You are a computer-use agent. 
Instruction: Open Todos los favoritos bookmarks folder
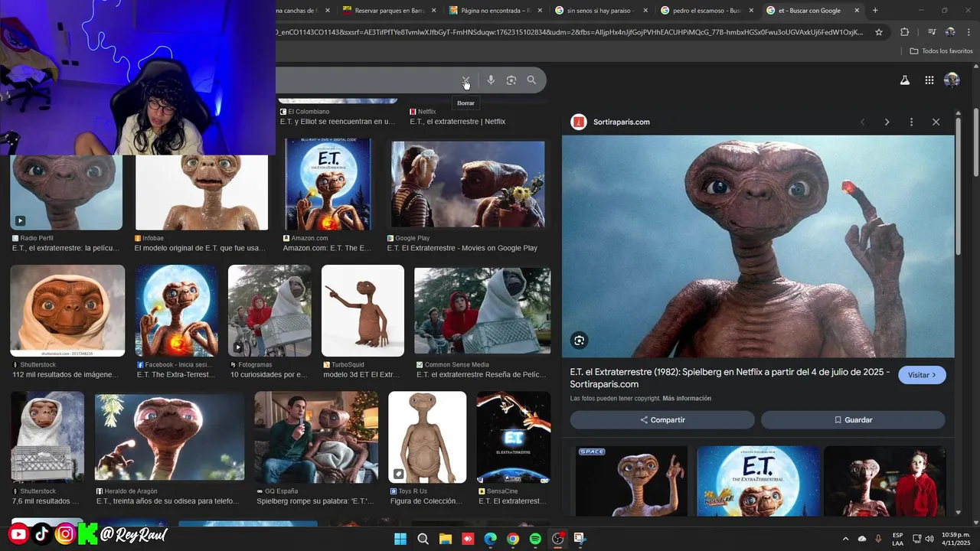tap(941, 51)
